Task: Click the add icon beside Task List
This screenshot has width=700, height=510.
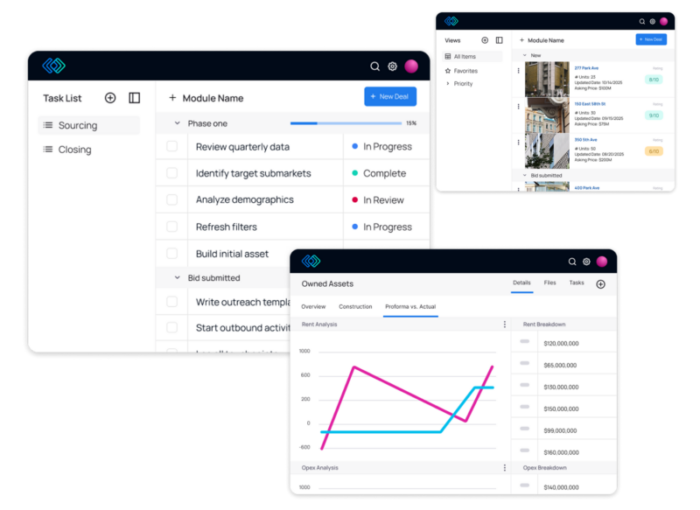Action: pyautogui.click(x=110, y=98)
